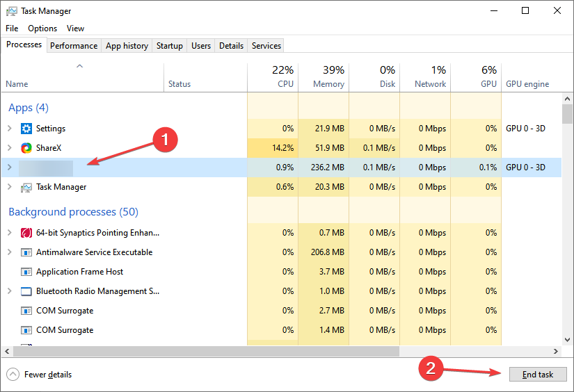Click the Bluetooth Radio Management icon
Image resolution: width=574 pixels, height=392 pixels.
tap(26, 291)
